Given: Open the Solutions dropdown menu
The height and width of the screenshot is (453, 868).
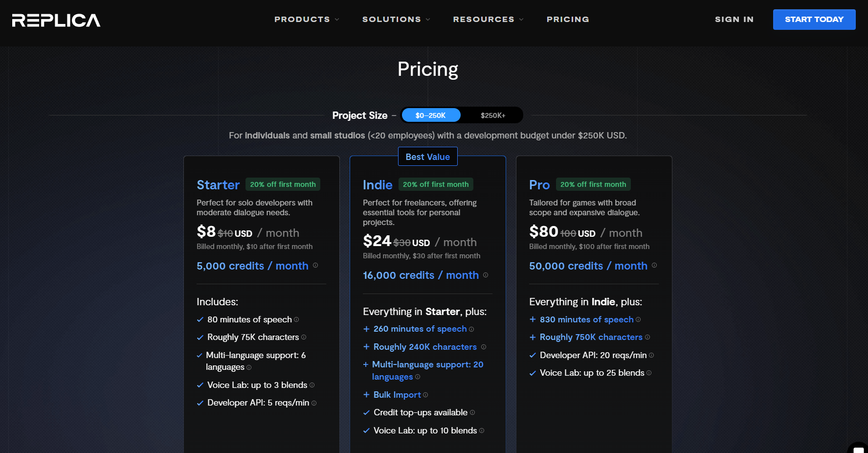Looking at the screenshot, I should click(396, 20).
